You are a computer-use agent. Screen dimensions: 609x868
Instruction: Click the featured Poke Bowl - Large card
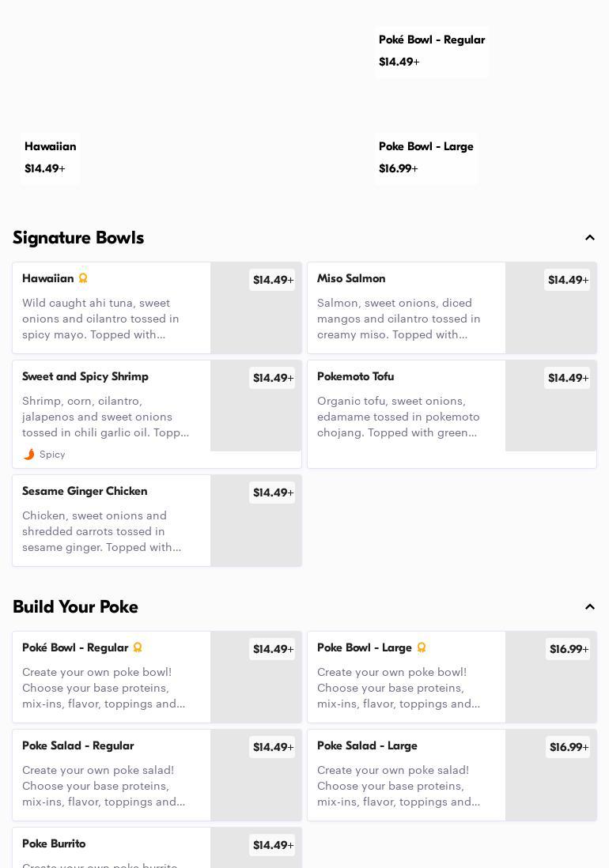[426, 157]
